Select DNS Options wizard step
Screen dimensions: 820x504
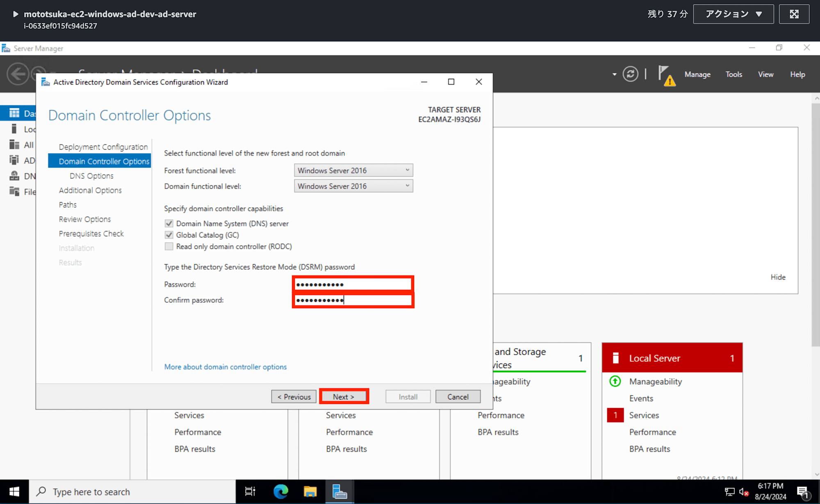(x=91, y=176)
